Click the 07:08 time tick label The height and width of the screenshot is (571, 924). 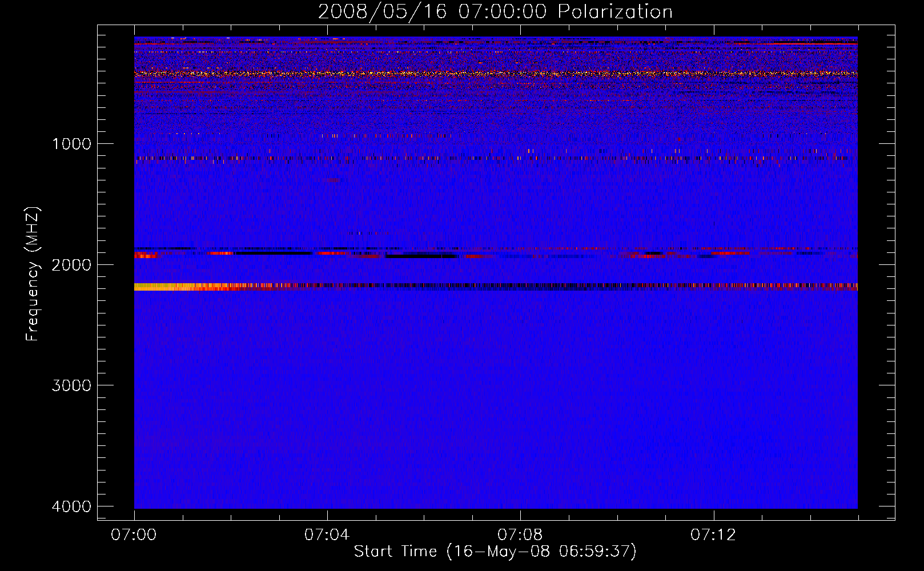click(520, 535)
